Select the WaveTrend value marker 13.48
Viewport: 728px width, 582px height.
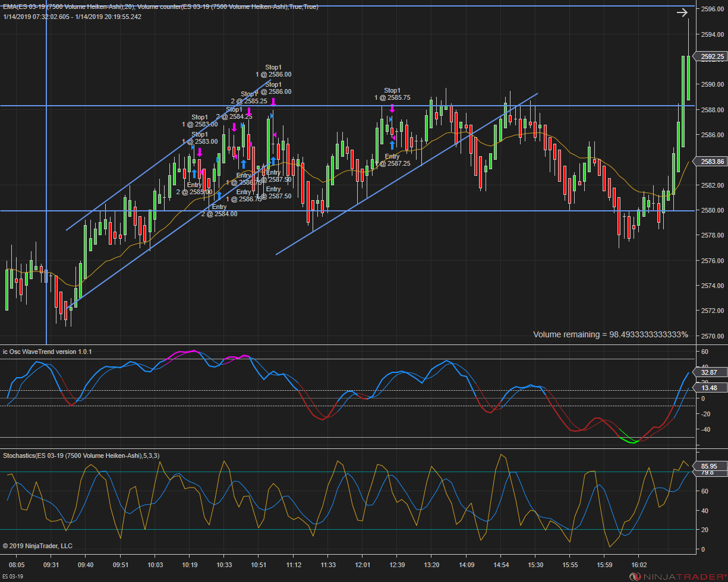coord(711,388)
